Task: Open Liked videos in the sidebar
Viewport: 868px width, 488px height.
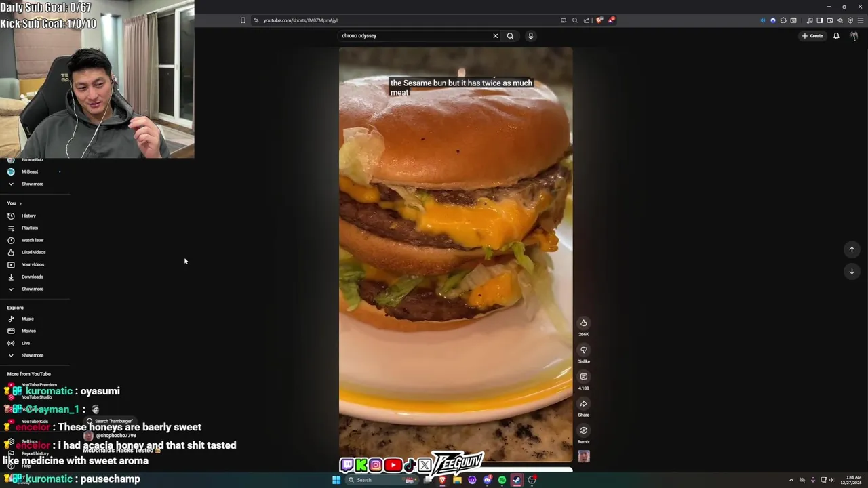Action: [34, 252]
